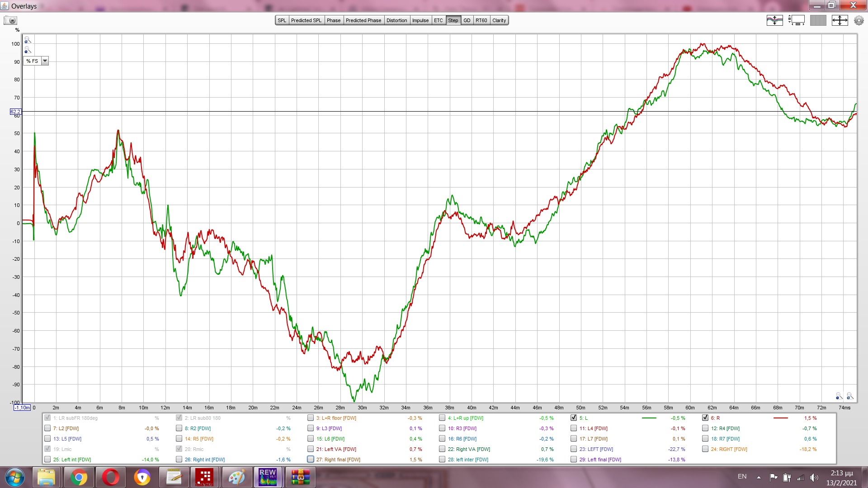Enable the 22: Right VA trace
This screenshot has height=488, width=868.
[x=442, y=449]
